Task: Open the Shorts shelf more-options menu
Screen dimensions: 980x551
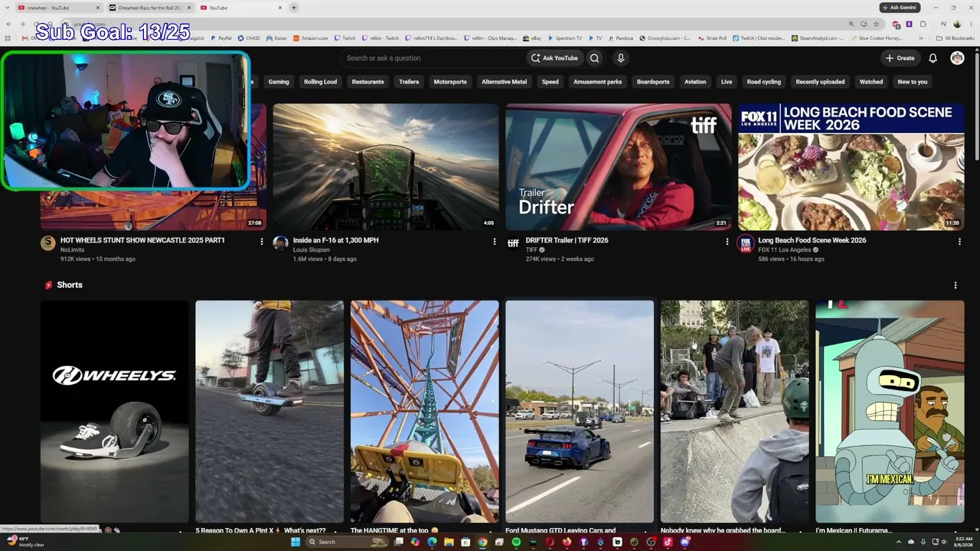Action: 955,285
